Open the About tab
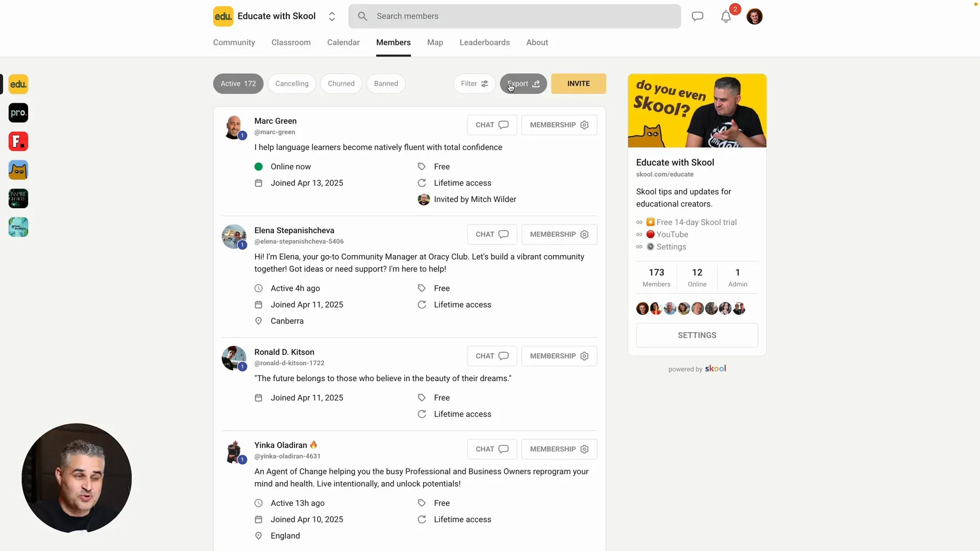Image resolution: width=980 pixels, height=551 pixels. point(537,42)
